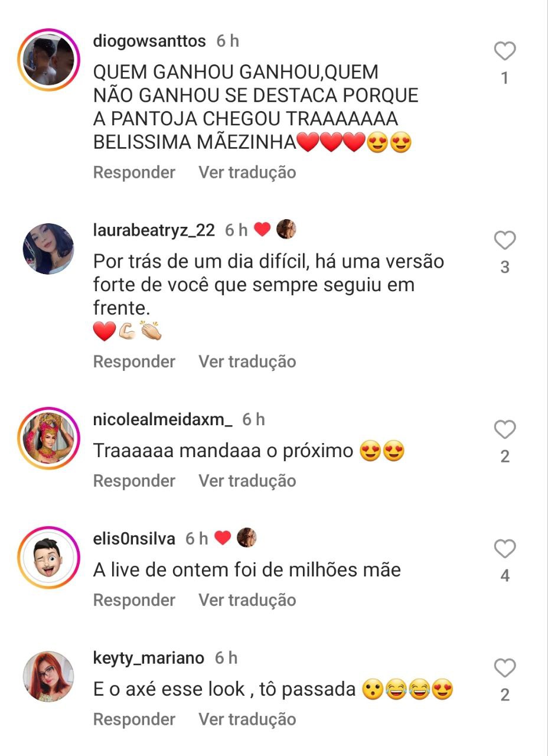
Task: Like keyty_mariano's comment heart icon
Action: click(x=504, y=668)
